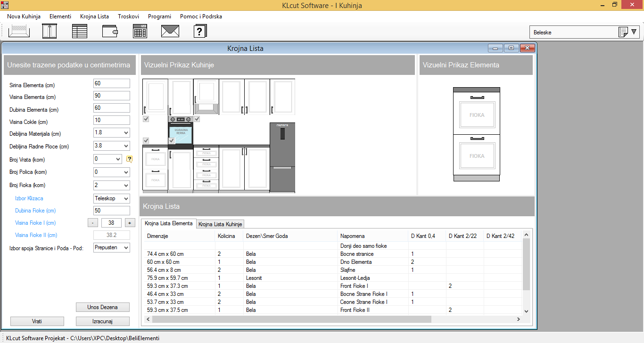This screenshot has height=343, width=644.
Task: Click the notes icon in Beleske box
Action: coord(623,33)
